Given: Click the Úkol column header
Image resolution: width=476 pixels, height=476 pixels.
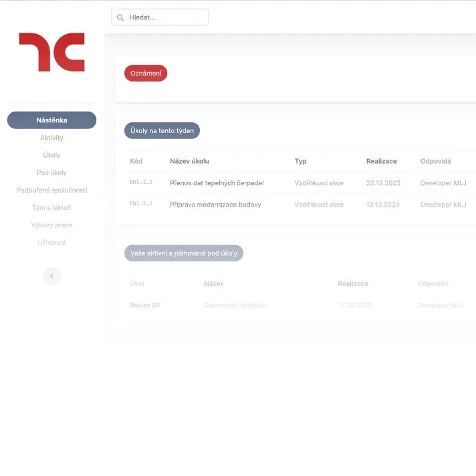Looking at the screenshot, I should 137,284.
